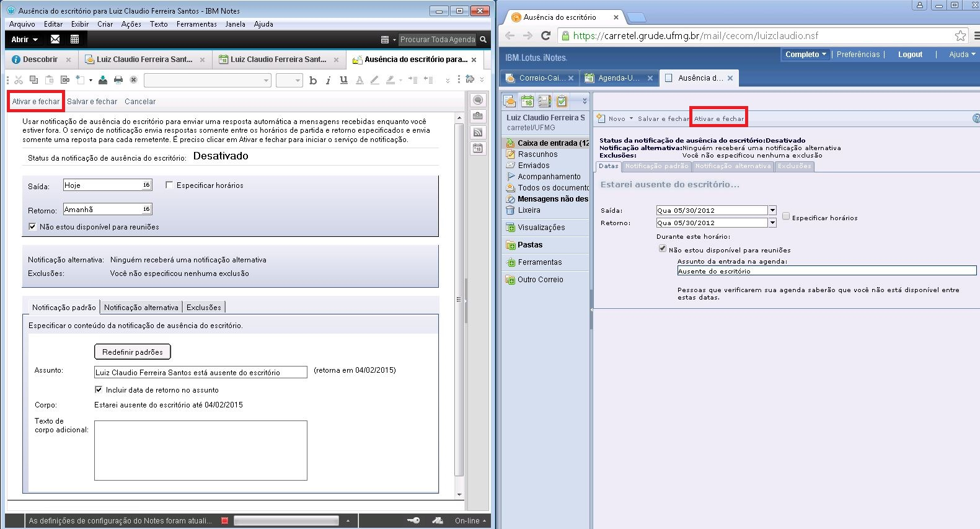This screenshot has width=980, height=529.
Task: Open the font name dropdown in Notes toolbar
Action: pyautogui.click(x=267, y=81)
